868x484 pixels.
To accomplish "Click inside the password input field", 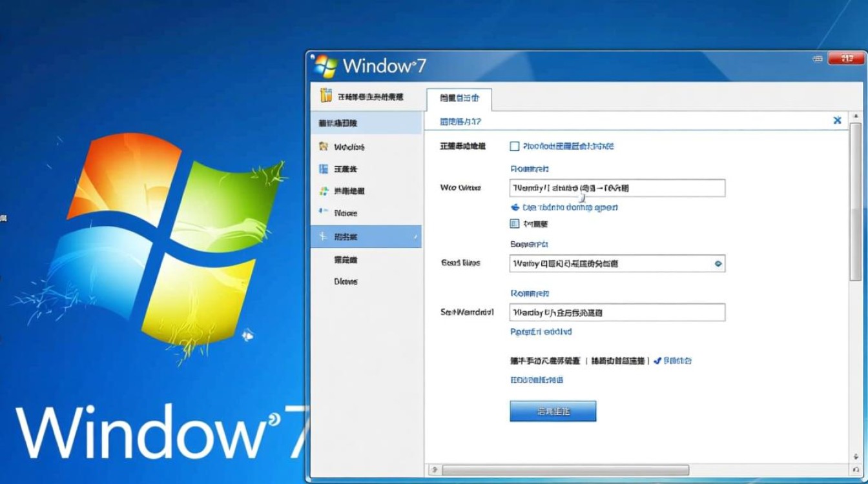I will [x=617, y=312].
